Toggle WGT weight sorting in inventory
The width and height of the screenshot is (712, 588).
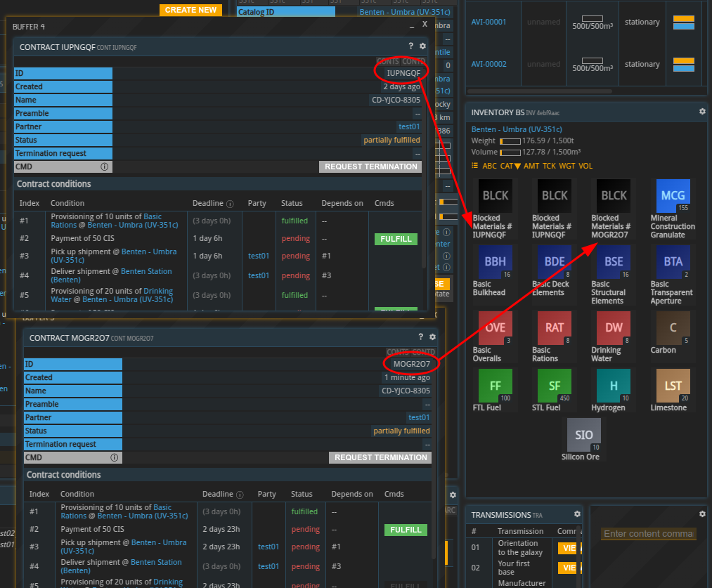[567, 166]
